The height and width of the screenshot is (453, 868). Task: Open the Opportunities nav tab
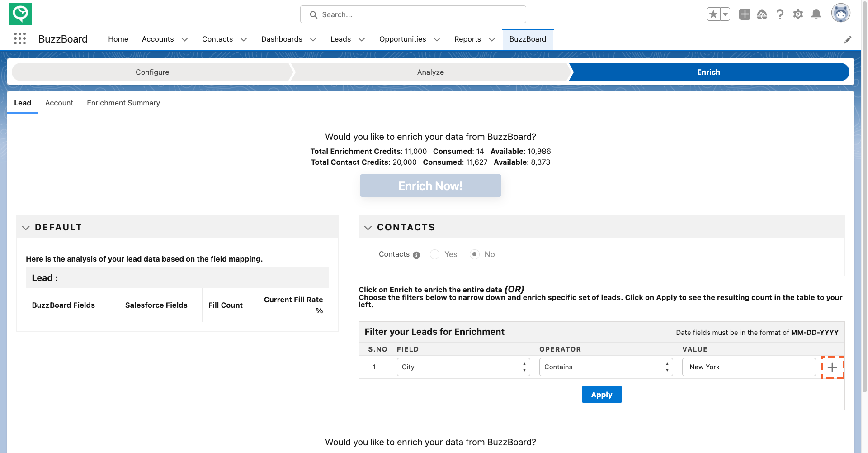tap(402, 39)
